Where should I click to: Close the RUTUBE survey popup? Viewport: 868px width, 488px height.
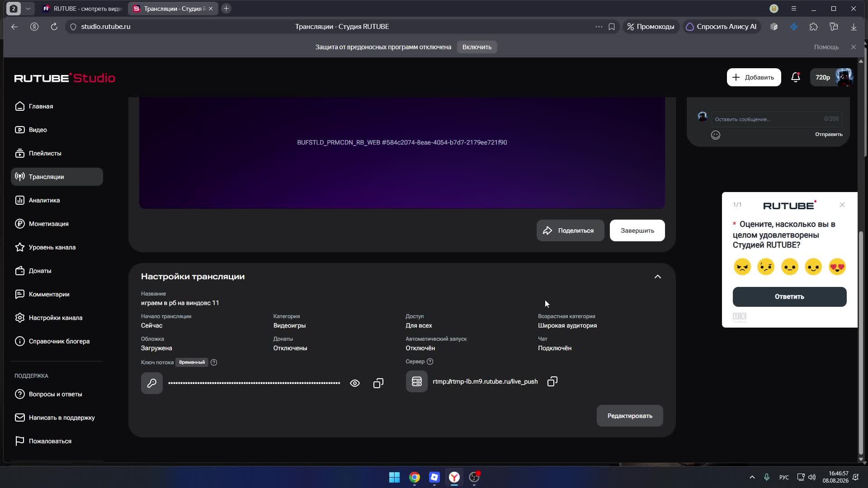[842, 205]
